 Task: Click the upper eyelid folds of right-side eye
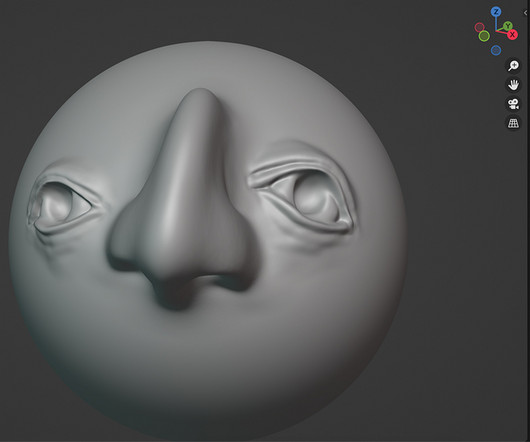click(291, 167)
